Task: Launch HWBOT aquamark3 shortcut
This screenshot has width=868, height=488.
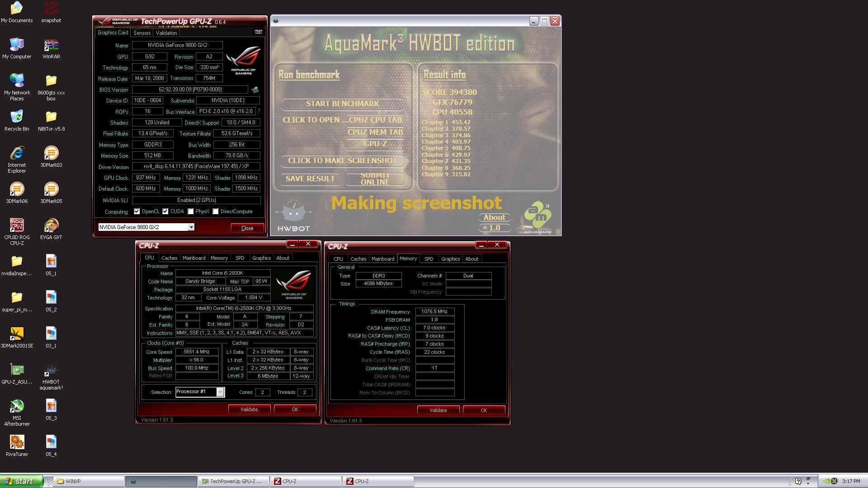Action: (51, 376)
